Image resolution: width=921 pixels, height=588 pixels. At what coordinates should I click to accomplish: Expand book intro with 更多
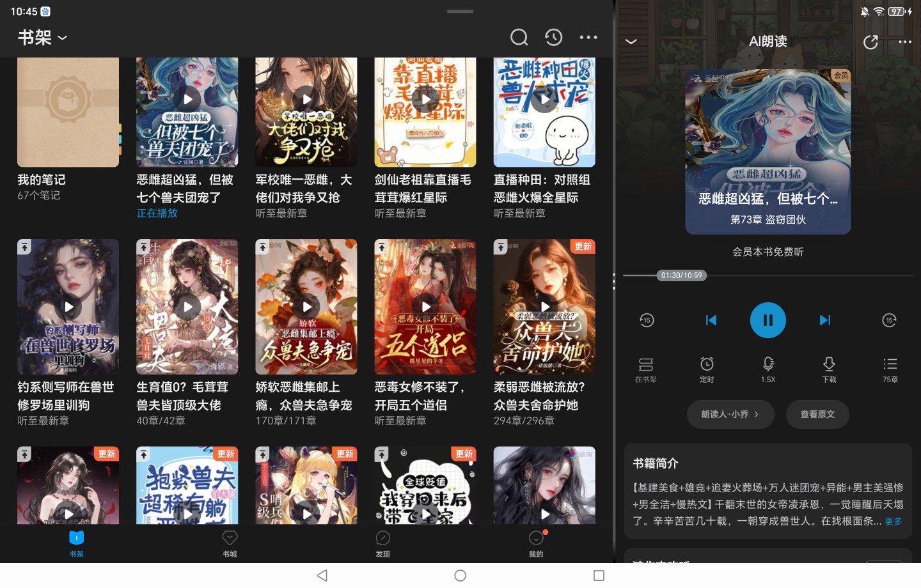893,522
